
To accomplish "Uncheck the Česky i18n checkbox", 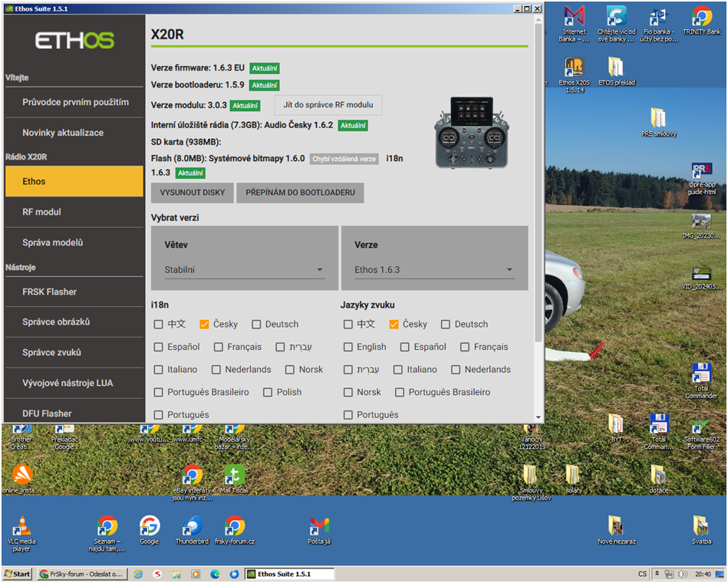I will click(x=204, y=324).
